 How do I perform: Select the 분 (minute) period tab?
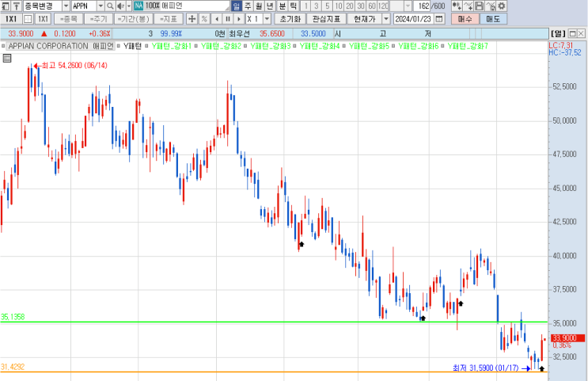(283, 6)
